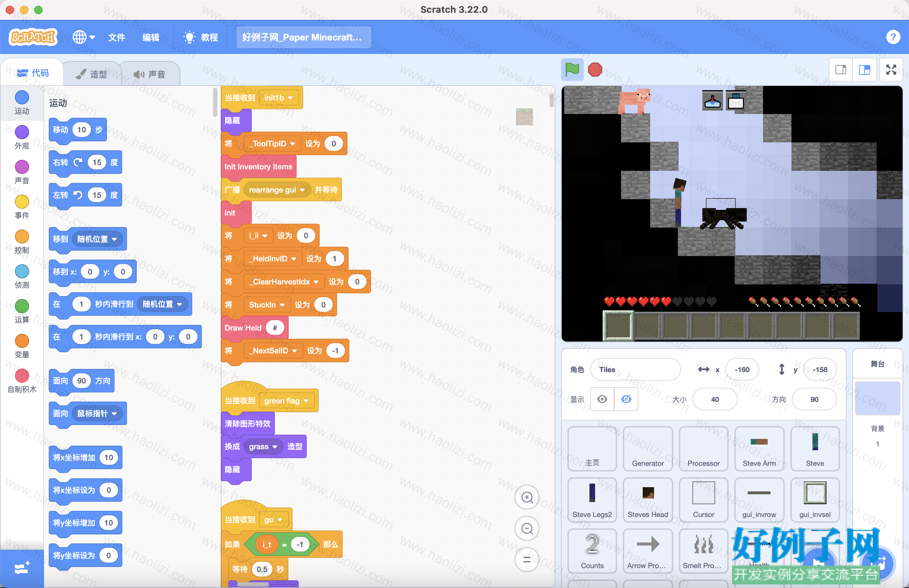Select the 运算 operators category
Screen dimensions: 909x588
(22, 311)
